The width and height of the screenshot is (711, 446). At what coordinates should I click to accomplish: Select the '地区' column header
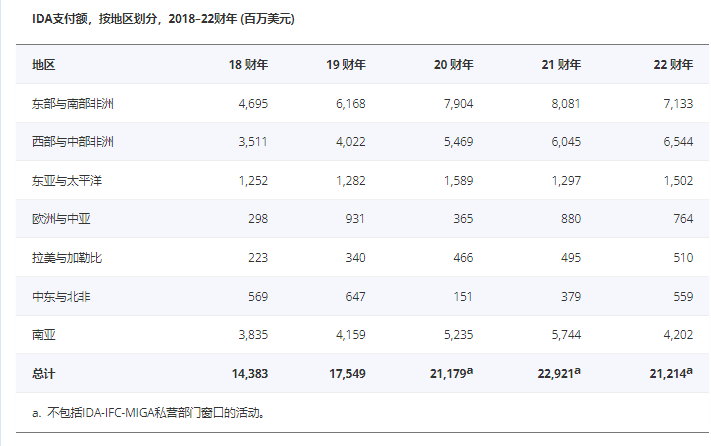tap(44, 65)
